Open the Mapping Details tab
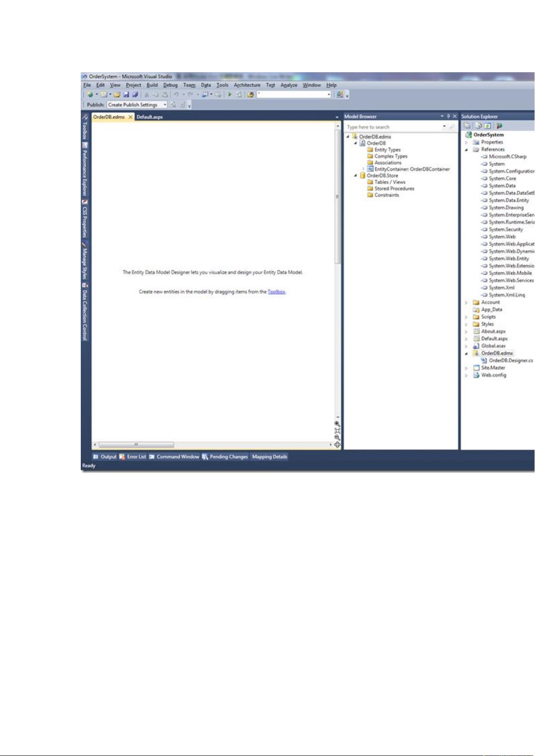535x756 pixels. pyautogui.click(x=269, y=457)
